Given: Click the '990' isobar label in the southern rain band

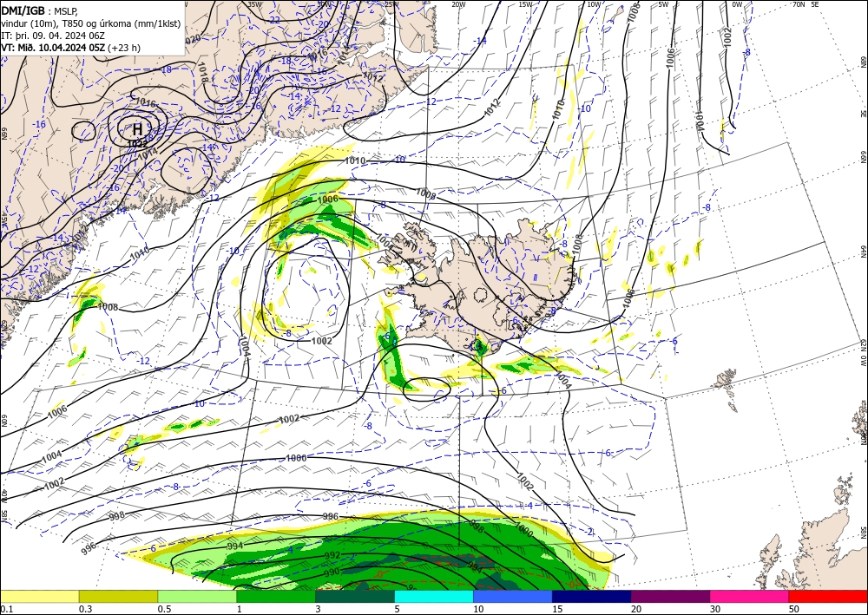Looking at the screenshot, I should click(332, 572).
